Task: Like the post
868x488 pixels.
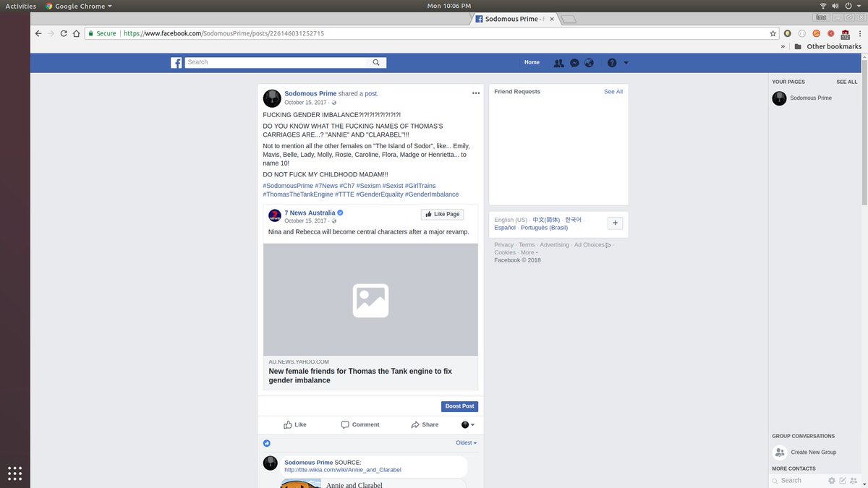Action: [x=294, y=424]
